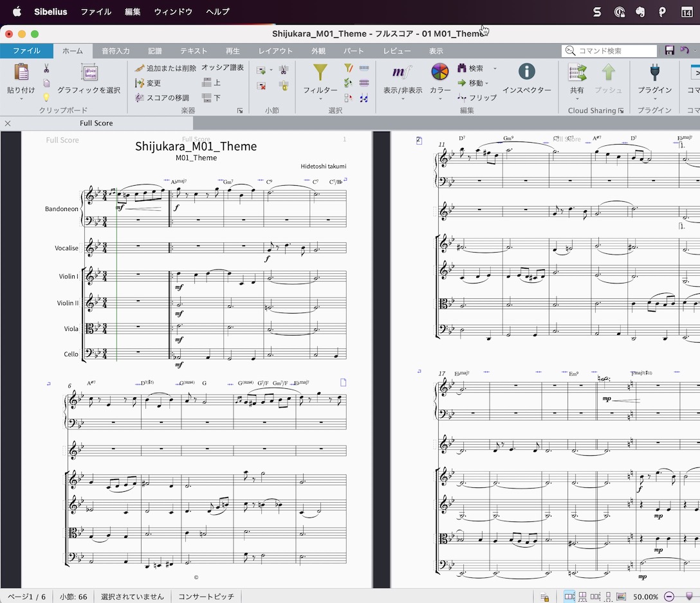Open the Color wheel icon
Viewport: 700px width, 603px height.
(439, 72)
